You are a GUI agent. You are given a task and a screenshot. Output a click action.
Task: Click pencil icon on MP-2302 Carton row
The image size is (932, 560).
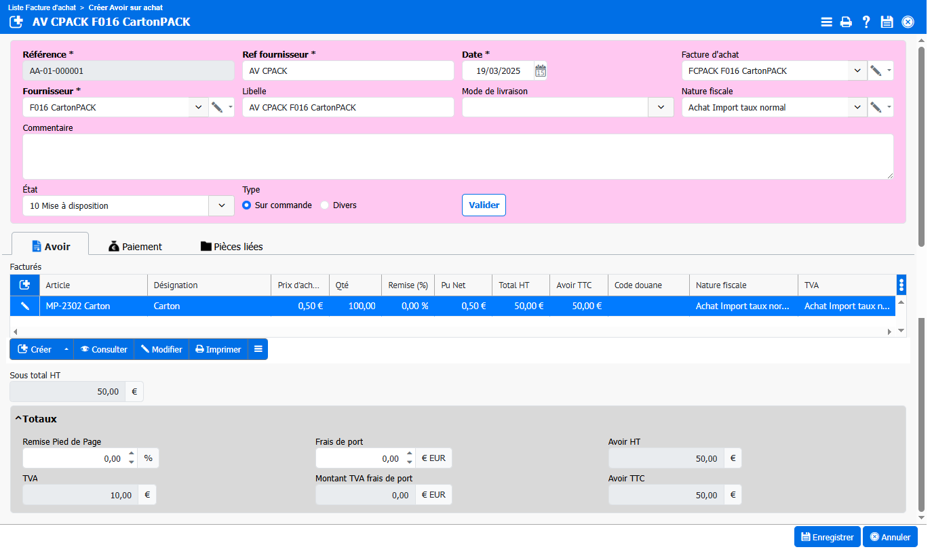click(25, 306)
